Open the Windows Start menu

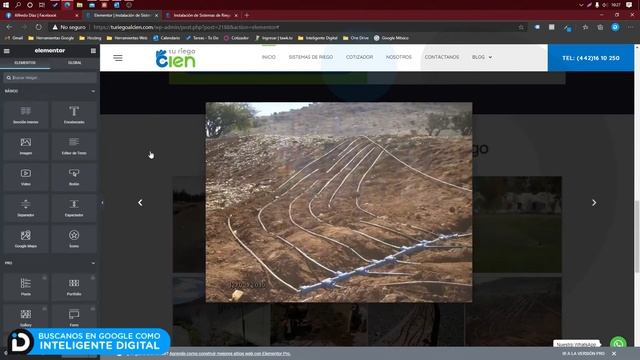click(6, 5)
